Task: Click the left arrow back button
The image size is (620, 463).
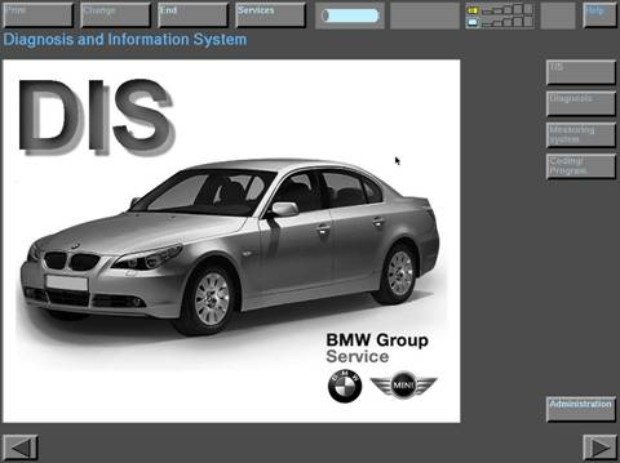Action: (20, 447)
